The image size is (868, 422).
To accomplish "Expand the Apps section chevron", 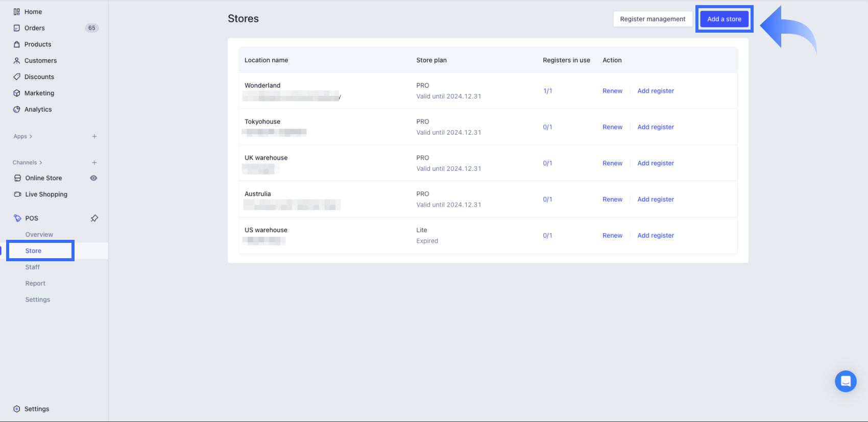I will (31, 137).
